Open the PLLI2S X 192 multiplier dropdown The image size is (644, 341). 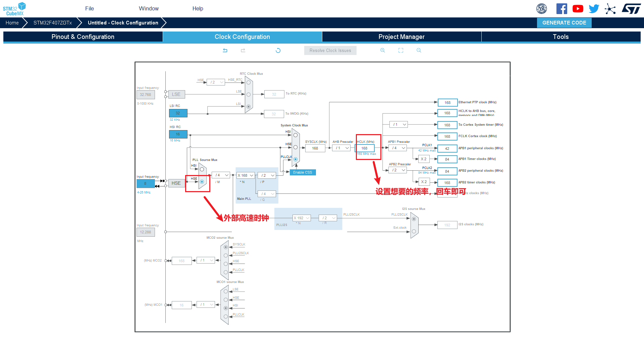click(302, 218)
